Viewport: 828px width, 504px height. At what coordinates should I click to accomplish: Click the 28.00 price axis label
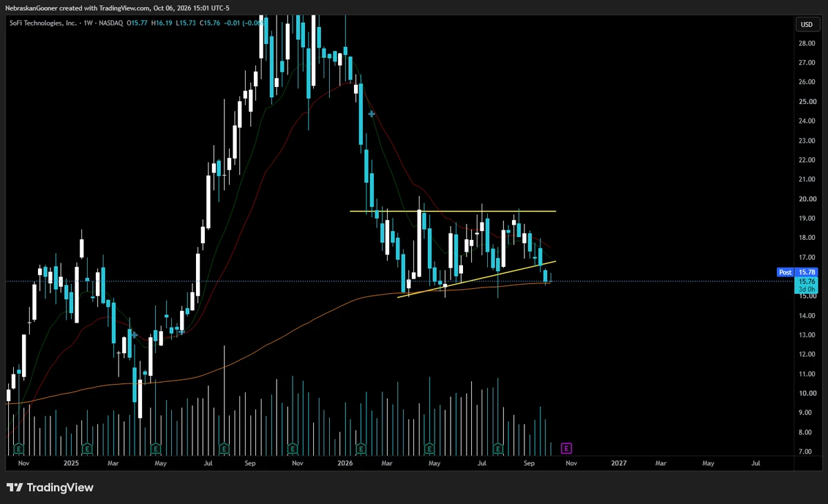tap(807, 43)
